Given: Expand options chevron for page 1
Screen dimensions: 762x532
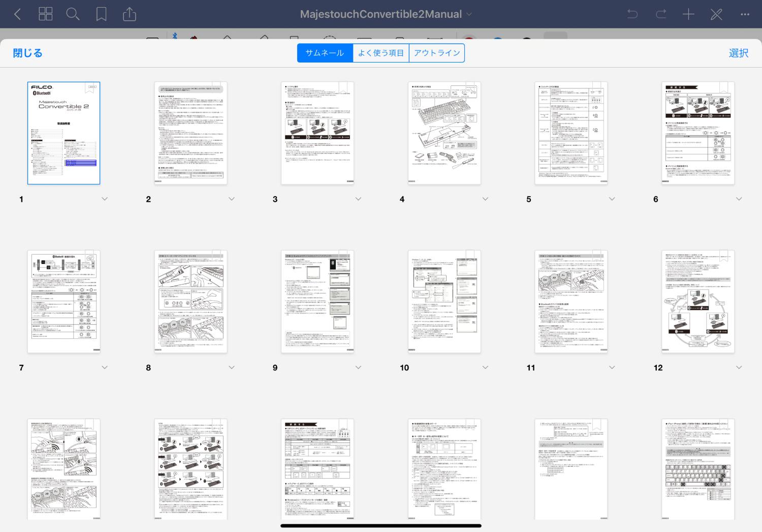Looking at the screenshot, I should click(x=105, y=199).
